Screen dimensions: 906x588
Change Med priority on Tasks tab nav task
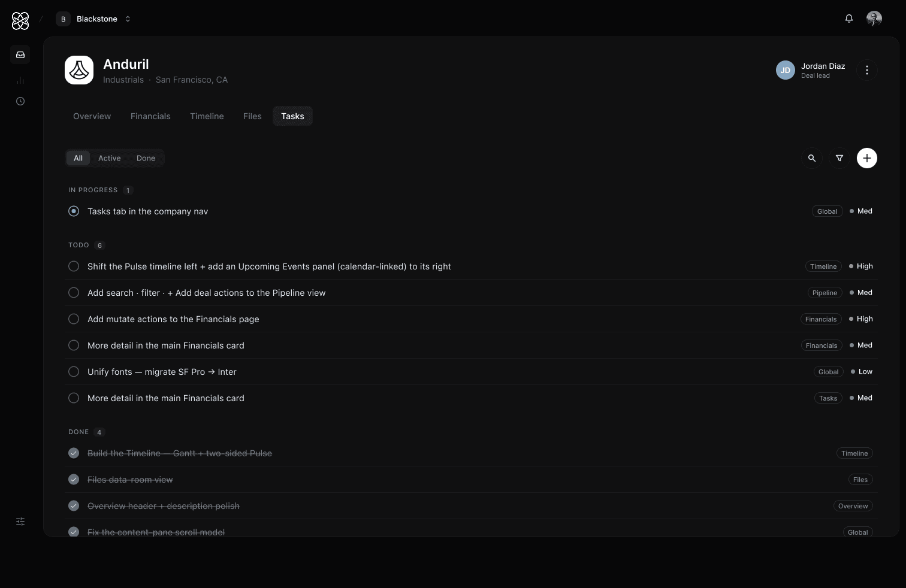point(861,211)
